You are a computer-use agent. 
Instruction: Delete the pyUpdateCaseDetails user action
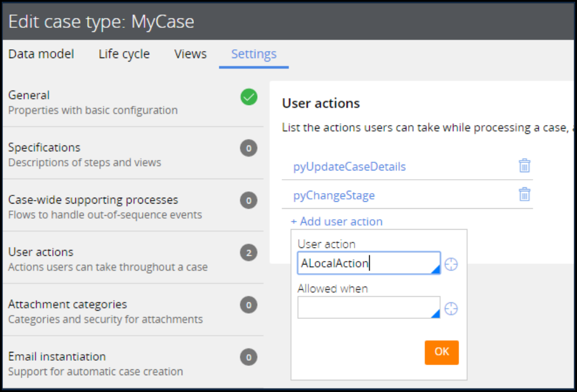[524, 166]
